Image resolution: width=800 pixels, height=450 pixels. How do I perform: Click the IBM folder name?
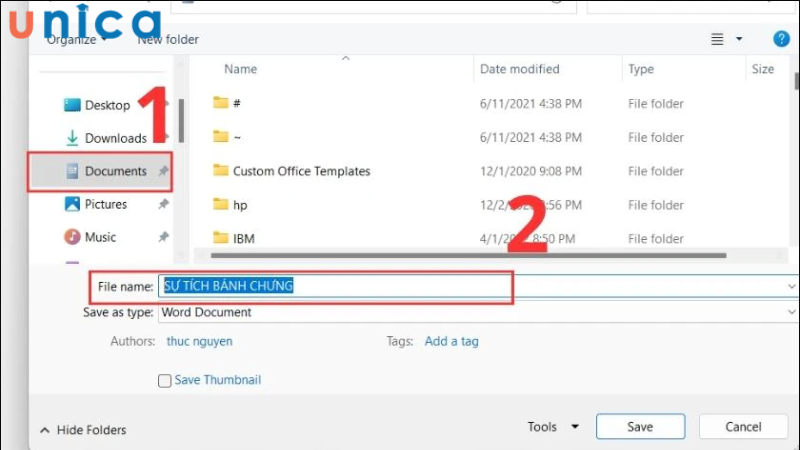[244, 239]
